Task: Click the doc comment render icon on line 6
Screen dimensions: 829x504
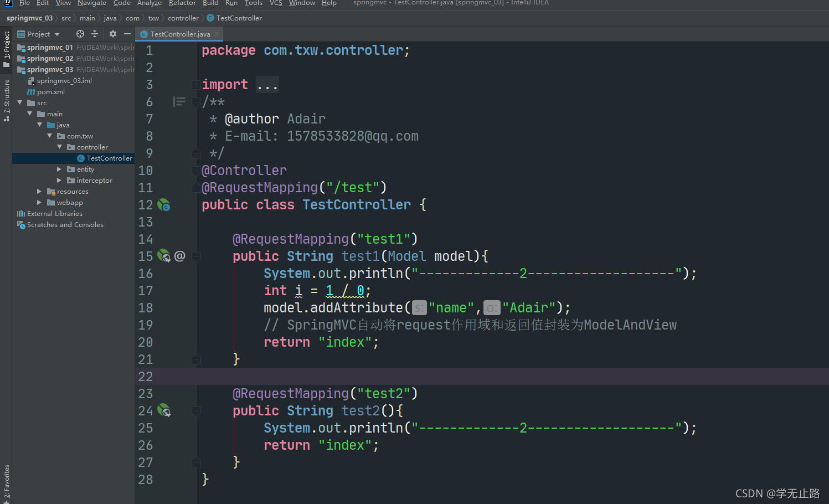Action: [x=179, y=101]
